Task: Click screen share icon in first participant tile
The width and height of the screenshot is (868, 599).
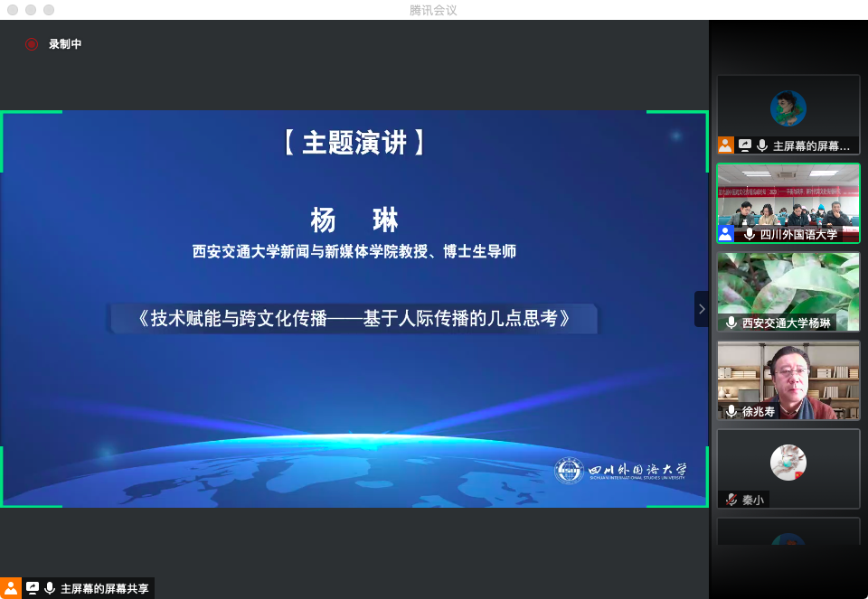Action: tap(745, 145)
